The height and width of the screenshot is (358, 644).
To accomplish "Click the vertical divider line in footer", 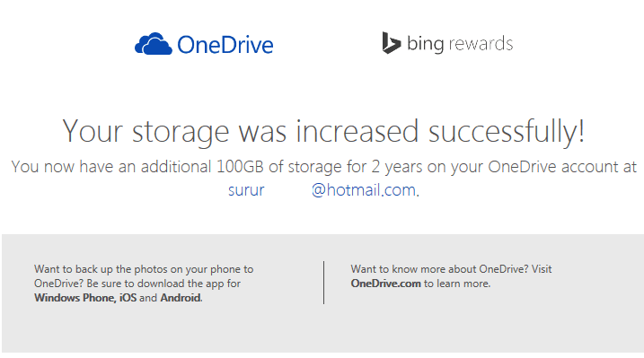I will click(x=323, y=283).
